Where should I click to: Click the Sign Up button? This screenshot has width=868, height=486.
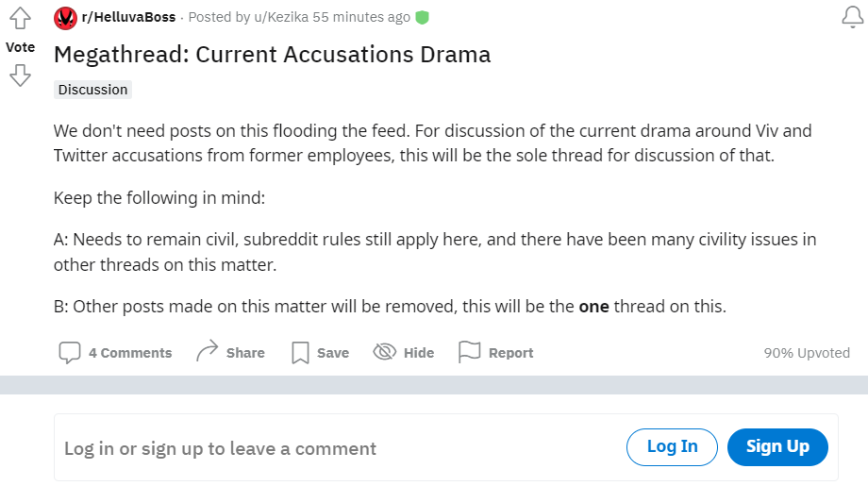click(x=777, y=446)
